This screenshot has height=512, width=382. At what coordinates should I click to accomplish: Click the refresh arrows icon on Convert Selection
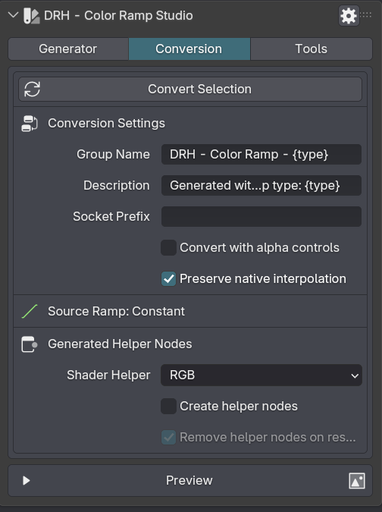tap(32, 89)
